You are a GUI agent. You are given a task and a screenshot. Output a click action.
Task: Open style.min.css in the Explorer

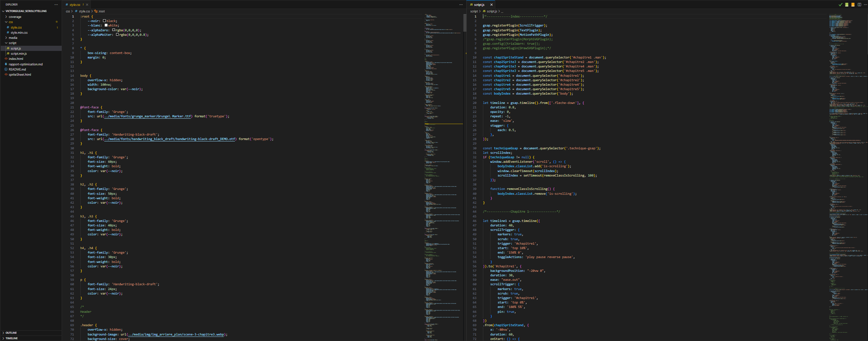31,33
